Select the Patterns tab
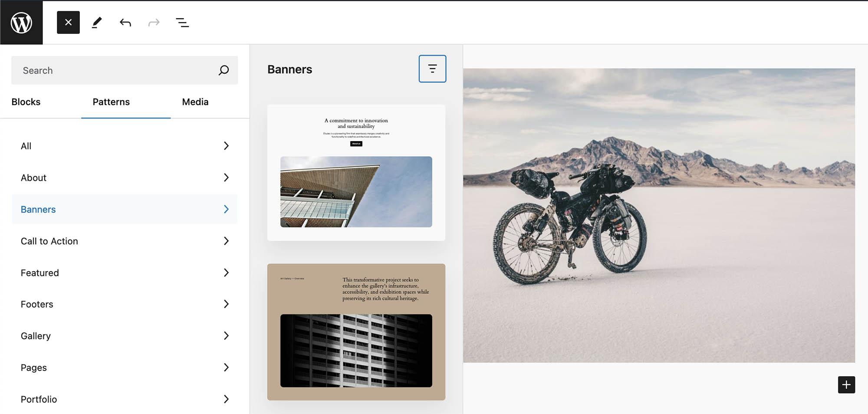This screenshot has height=414, width=868. [x=111, y=102]
